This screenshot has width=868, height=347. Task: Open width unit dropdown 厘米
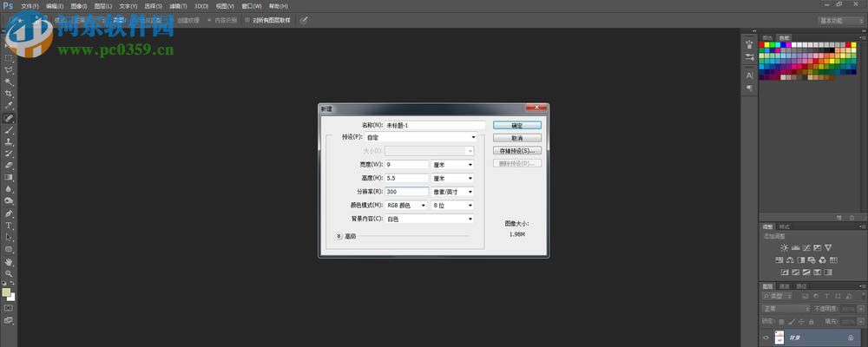click(x=453, y=165)
